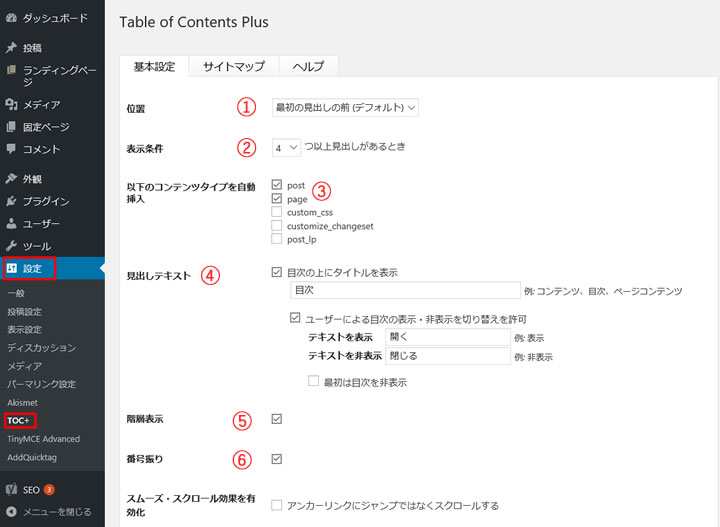Open the 位置 position dropdown
Image resolution: width=720 pixels, height=527 pixels.
(x=345, y=107)
